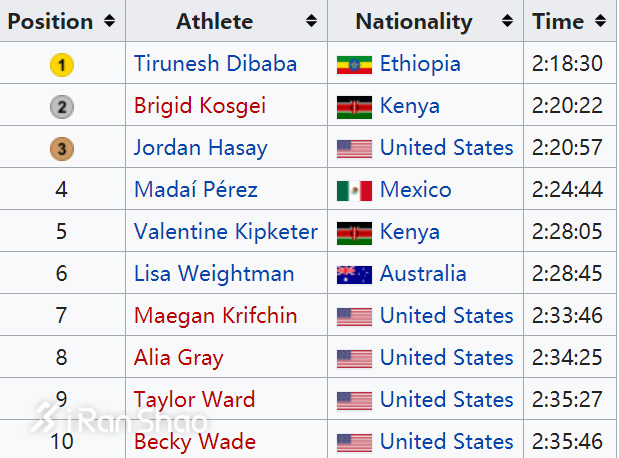Select the 2:18:30 time cell
Viewport: 619px width, 458px height.
click(567, 64)
